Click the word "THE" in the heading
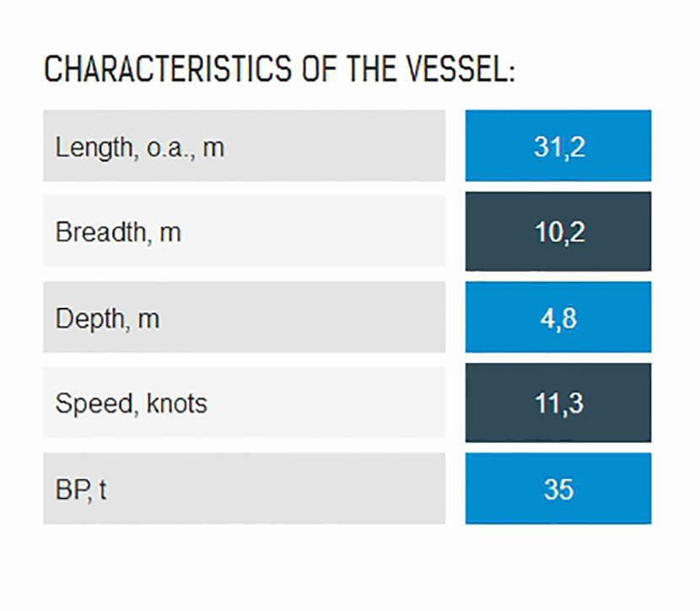 pos(374,69)
